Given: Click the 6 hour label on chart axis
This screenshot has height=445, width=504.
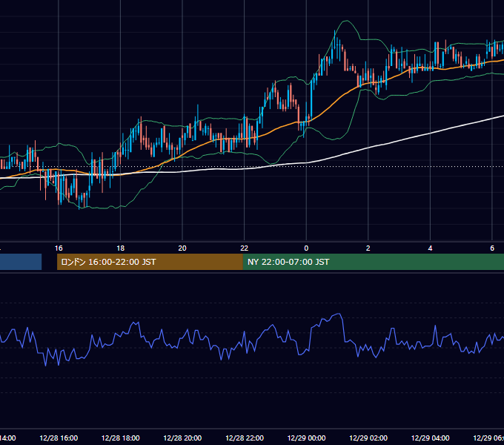Looking at the screenshot, I should (x=492, y=248).
